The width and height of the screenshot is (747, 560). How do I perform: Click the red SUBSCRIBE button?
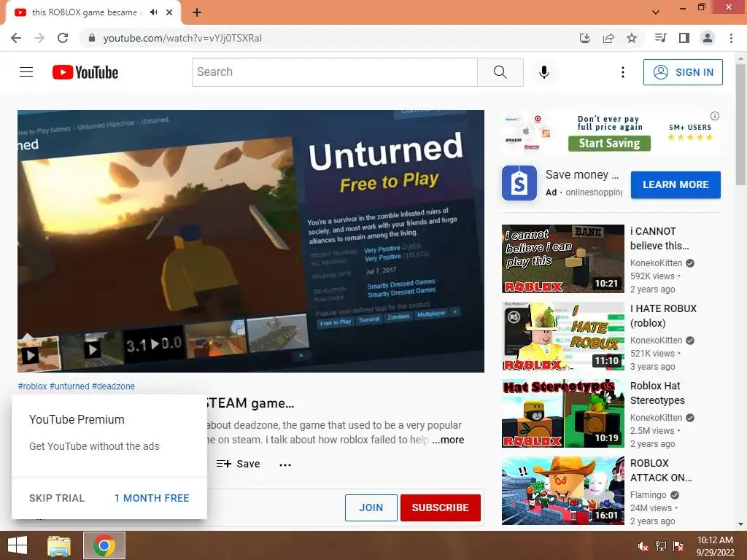440,507
